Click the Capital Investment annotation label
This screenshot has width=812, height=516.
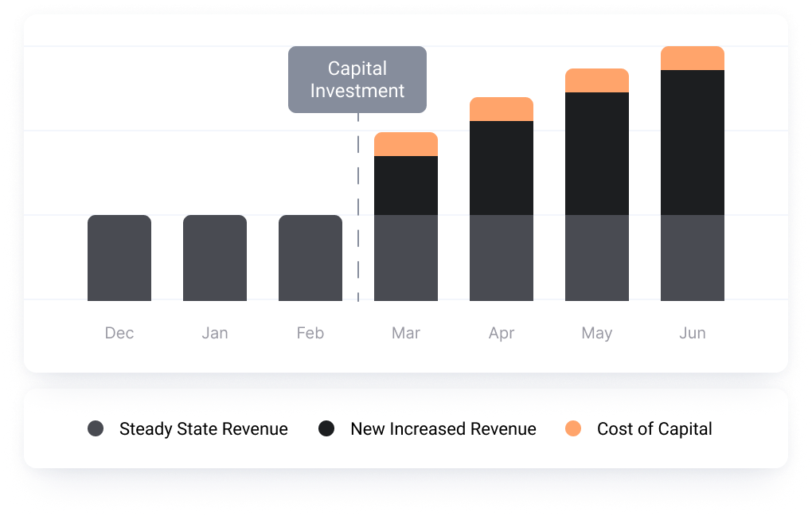click(357, 80)
